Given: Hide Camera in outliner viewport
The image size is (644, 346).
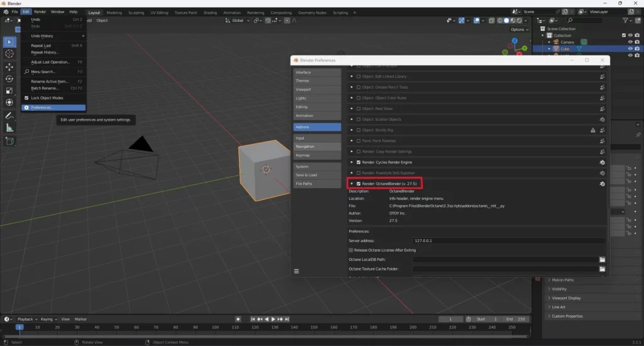Looking at the screenshot, I should tap(630, 42).
